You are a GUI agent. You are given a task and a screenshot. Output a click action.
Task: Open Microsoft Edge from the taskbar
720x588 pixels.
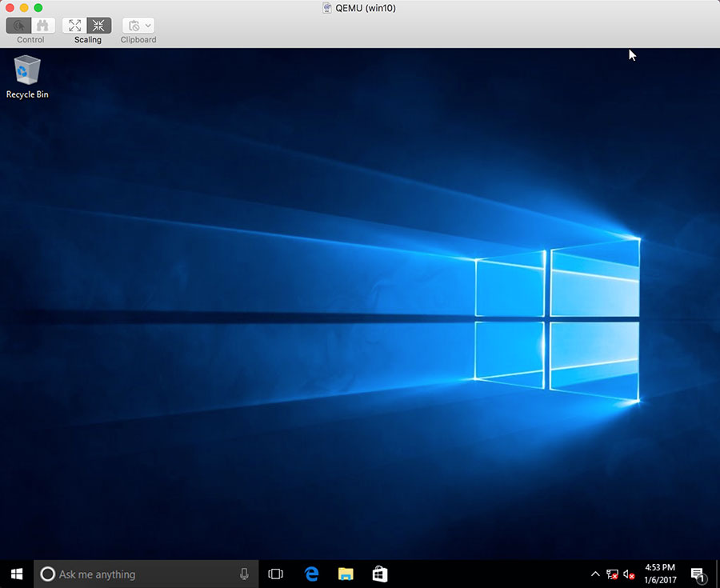tap(310, 574)
